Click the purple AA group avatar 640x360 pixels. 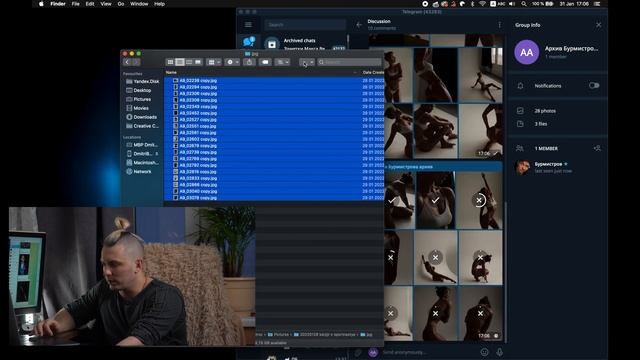click(527, 52)
